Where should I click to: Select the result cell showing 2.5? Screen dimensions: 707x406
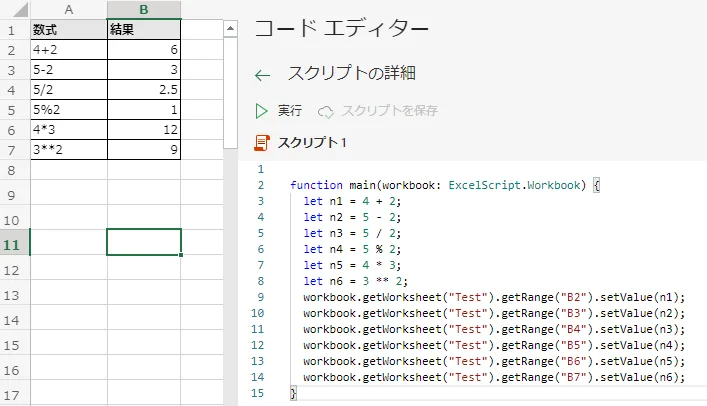pos(144,89)
